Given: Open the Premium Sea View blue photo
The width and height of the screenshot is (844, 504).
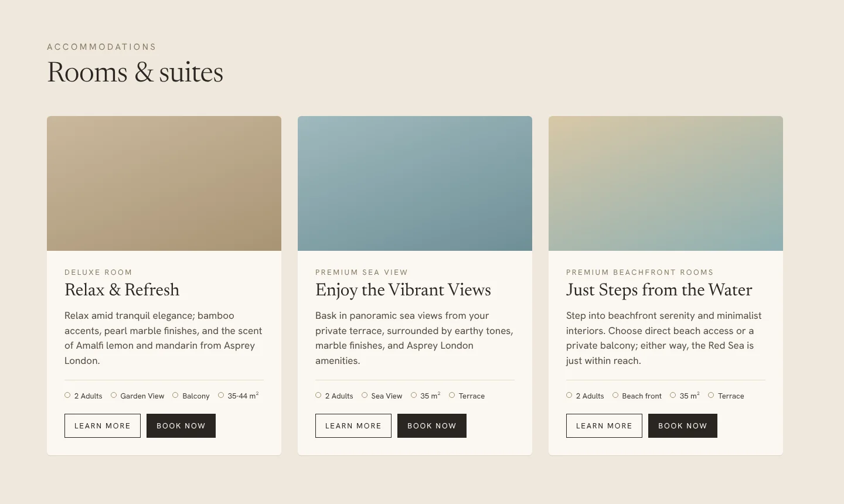Looking at the screenshot, I should click(415, 183).
